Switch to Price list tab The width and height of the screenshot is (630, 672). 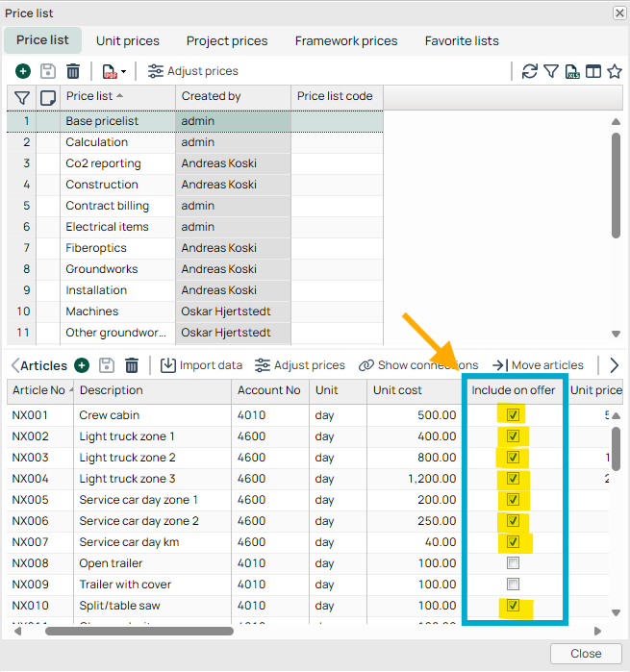[42, 40]
